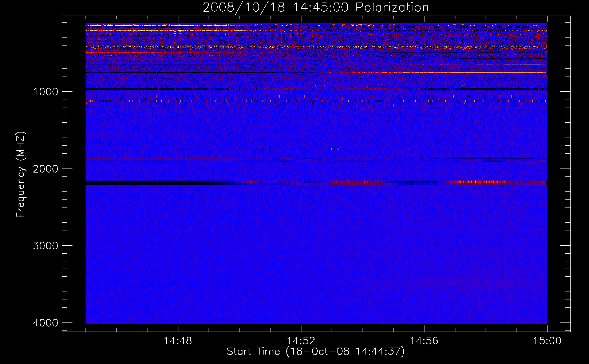The width and height of the screenshot is (589, 364).
Task: Click the 'Frequency (MHZ)' axis label
Action: 21,175
